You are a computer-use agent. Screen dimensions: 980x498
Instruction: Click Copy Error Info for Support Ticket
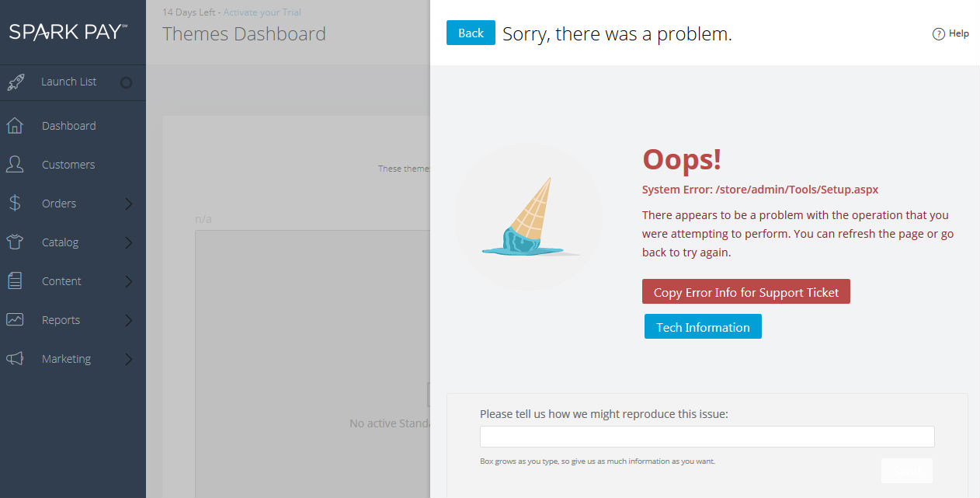tap(746, 292)
